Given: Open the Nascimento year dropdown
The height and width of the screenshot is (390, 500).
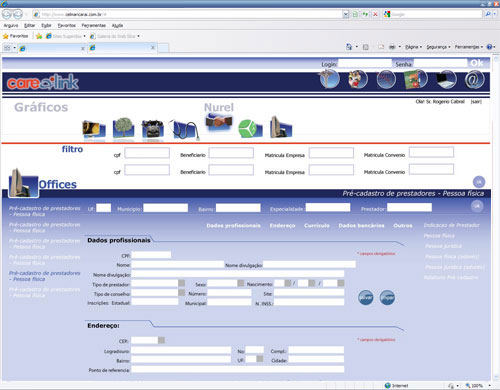Looking at the screenshot, I should pos(341,283).
